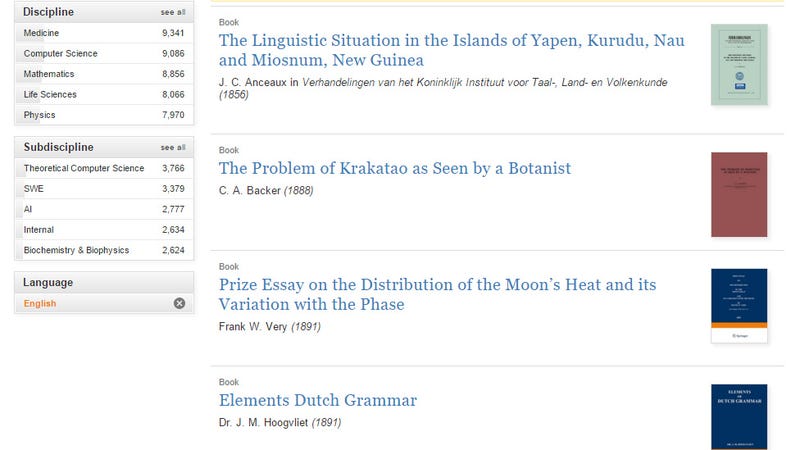The image size is (800, 450).
Task: Select Theoretical Computer Science subdiscipline
Action: [104, 168]
